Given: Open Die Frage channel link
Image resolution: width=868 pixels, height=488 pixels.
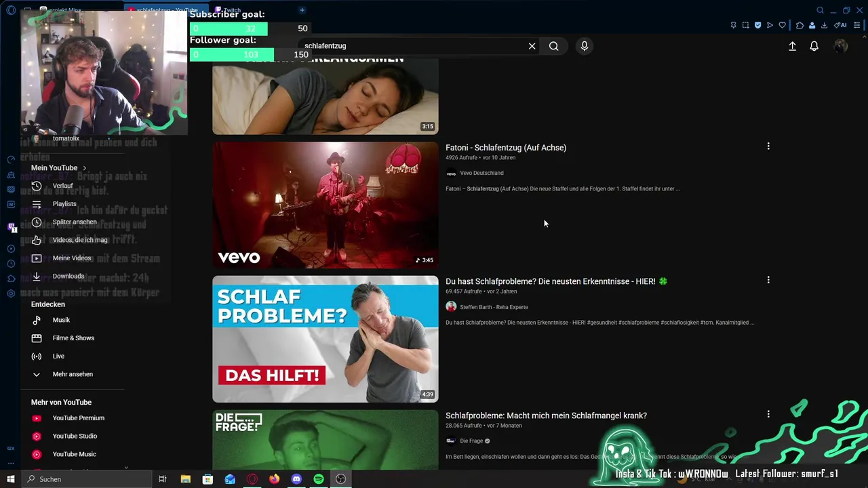Looking at the screenshot, I should (x=471, y=441).
